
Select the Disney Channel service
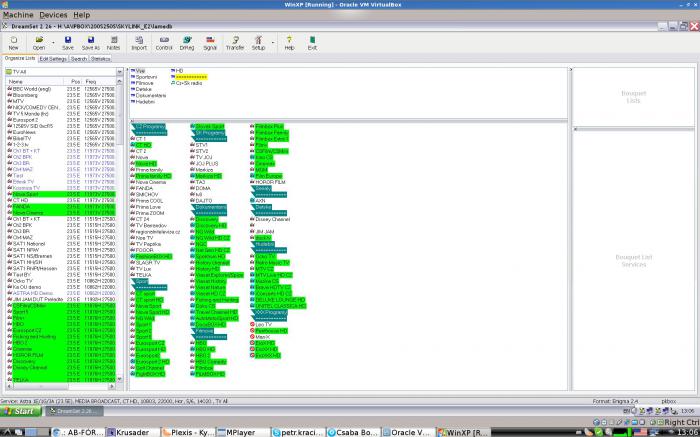pos(270,220)
